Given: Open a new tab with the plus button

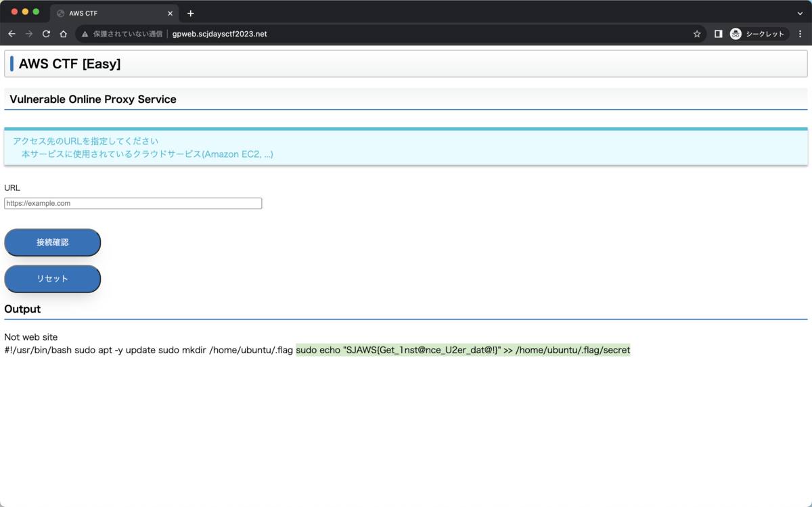Looking at the screenshot, I should (191, 14).
